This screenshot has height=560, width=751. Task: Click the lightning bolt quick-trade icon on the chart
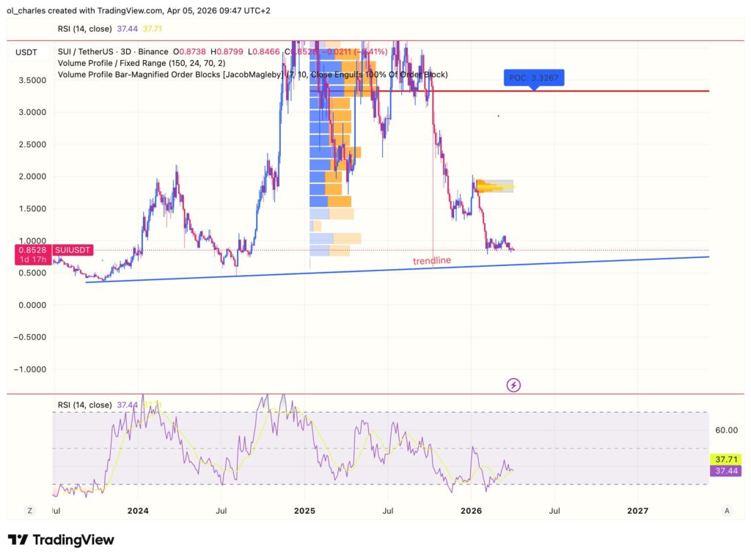(x=513, y=385)
